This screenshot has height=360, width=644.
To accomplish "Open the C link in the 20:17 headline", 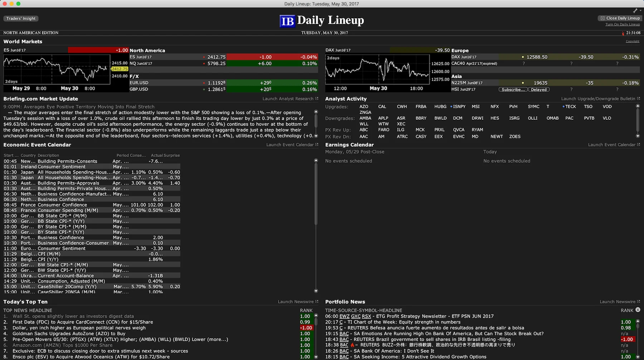I will [341, 322].
